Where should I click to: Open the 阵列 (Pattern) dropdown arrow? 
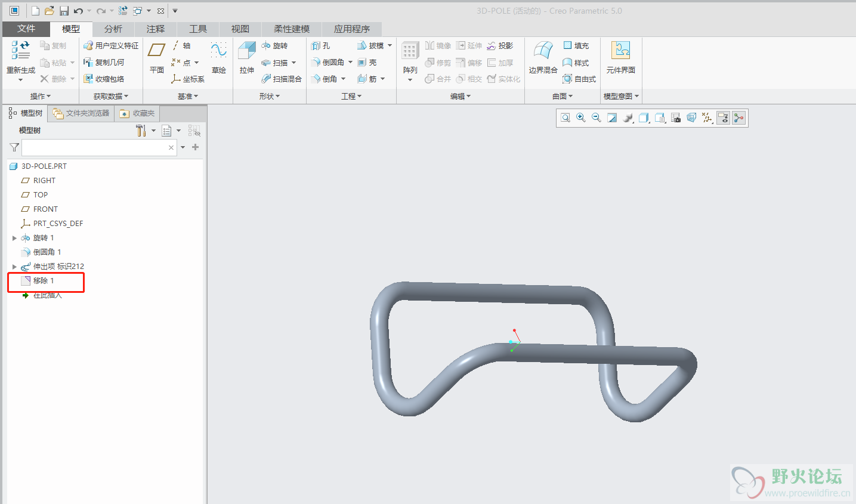coord(410,80)
